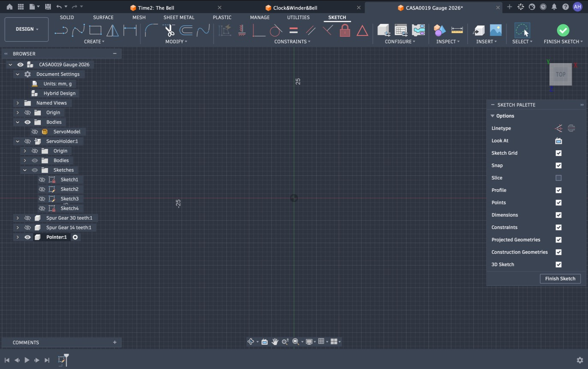Expand the Spur Gear 14 teeth:1 node
This screenshot has height=369, width=588.
point(18,228)
